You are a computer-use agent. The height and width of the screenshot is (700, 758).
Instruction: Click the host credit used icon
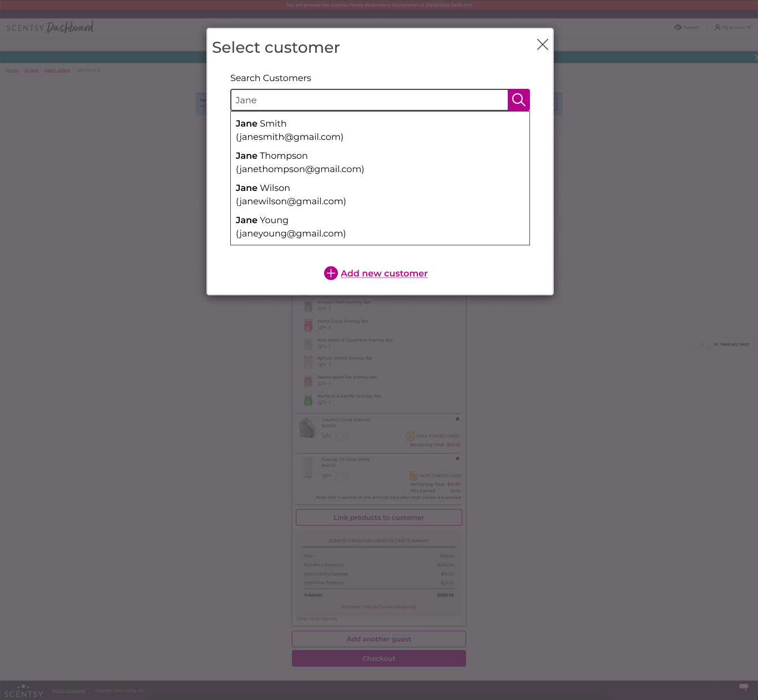[413, 476]
